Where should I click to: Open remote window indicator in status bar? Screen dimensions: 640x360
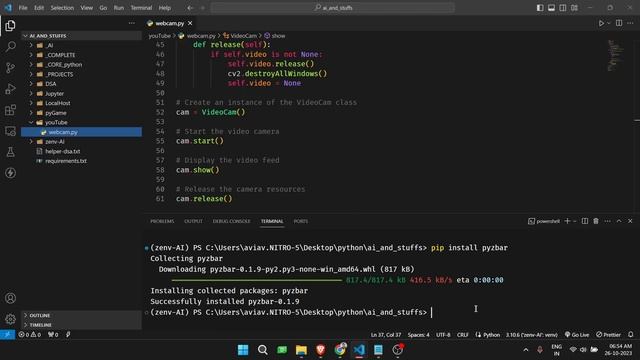(7, 335)
